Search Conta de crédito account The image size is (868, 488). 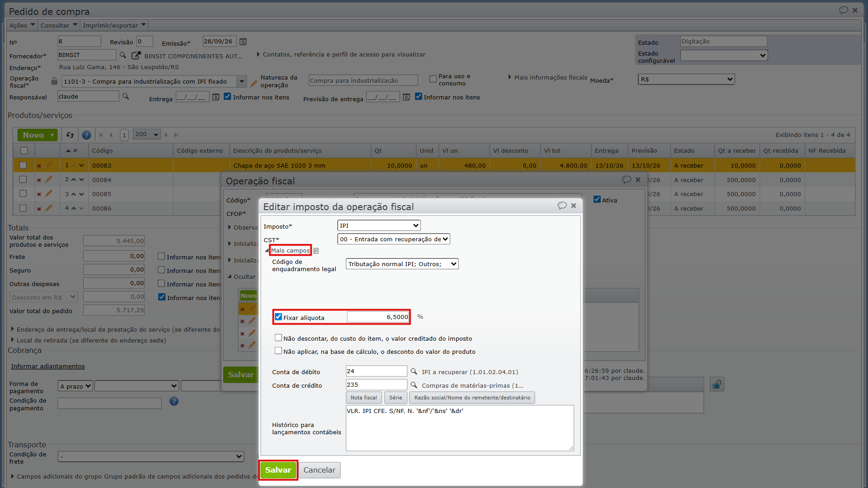click(x=414, y=385)
